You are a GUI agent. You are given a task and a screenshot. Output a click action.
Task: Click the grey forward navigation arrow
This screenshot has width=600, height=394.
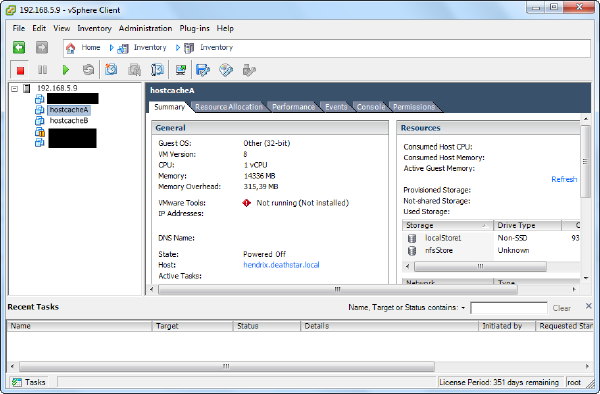click(x=42, y=47)
